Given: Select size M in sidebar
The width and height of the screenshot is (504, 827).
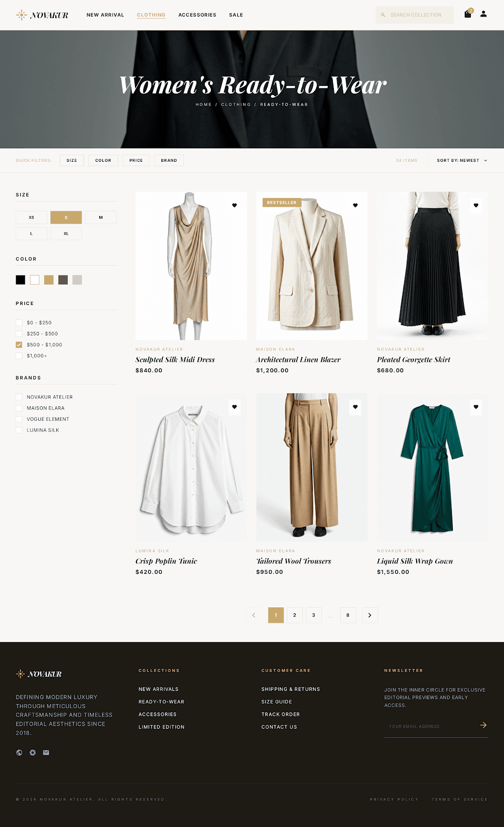Looking at the screenshot, I should coord(100,218).
